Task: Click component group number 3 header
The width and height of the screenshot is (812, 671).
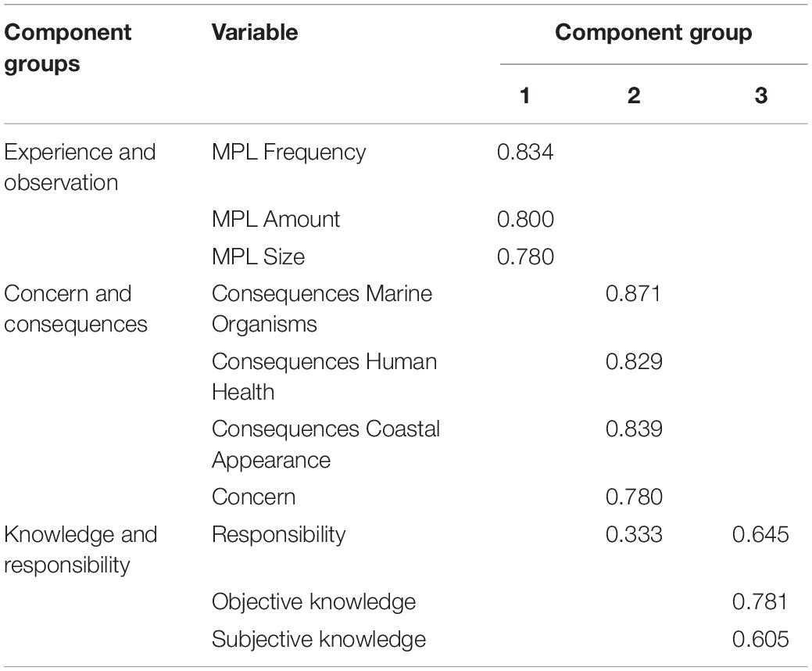Action: point(760,96)
